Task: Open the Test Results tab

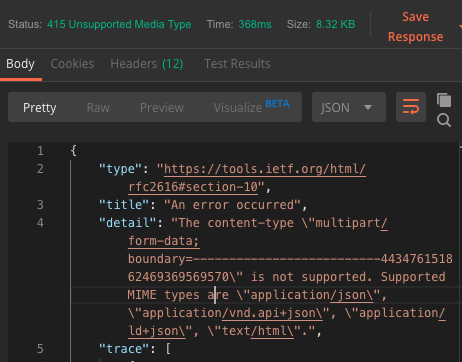Action: click(237, 64)
